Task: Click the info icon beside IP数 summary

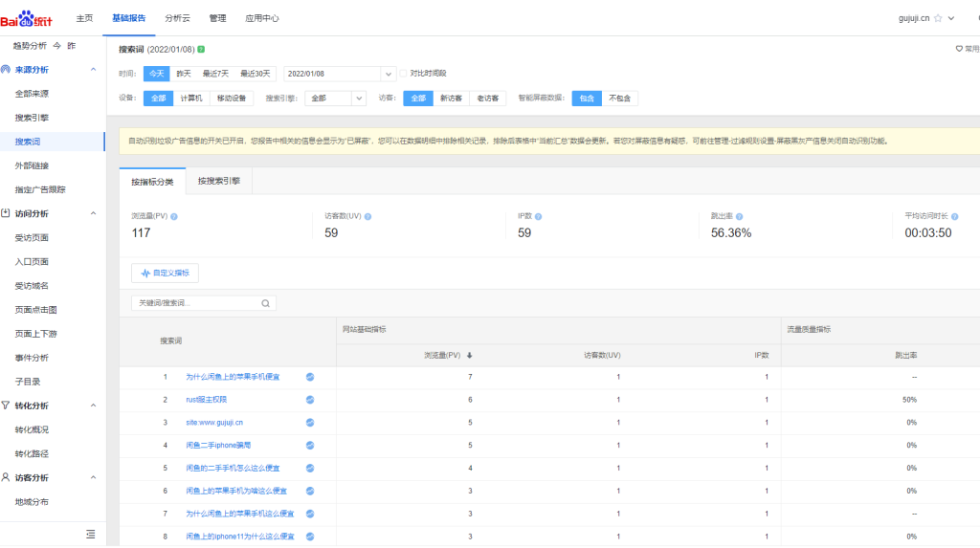Action: pos(538,216)
